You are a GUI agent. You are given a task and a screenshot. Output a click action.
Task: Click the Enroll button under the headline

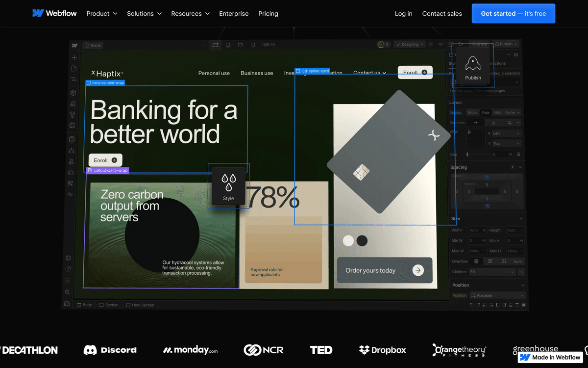pos(105,160)
